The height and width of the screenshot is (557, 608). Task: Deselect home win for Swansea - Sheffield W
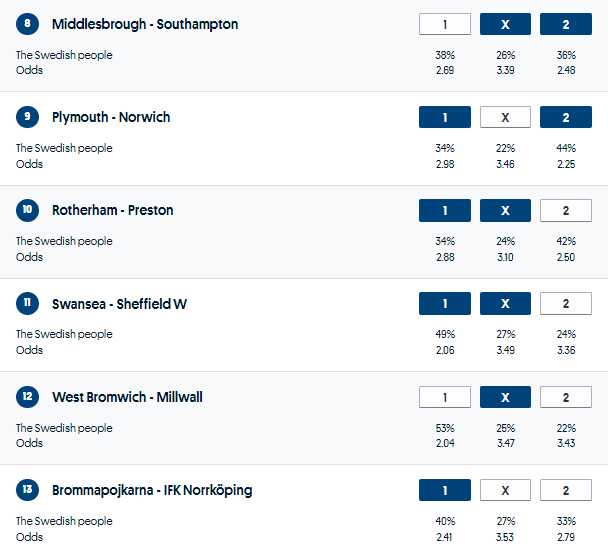pos(445,304)
